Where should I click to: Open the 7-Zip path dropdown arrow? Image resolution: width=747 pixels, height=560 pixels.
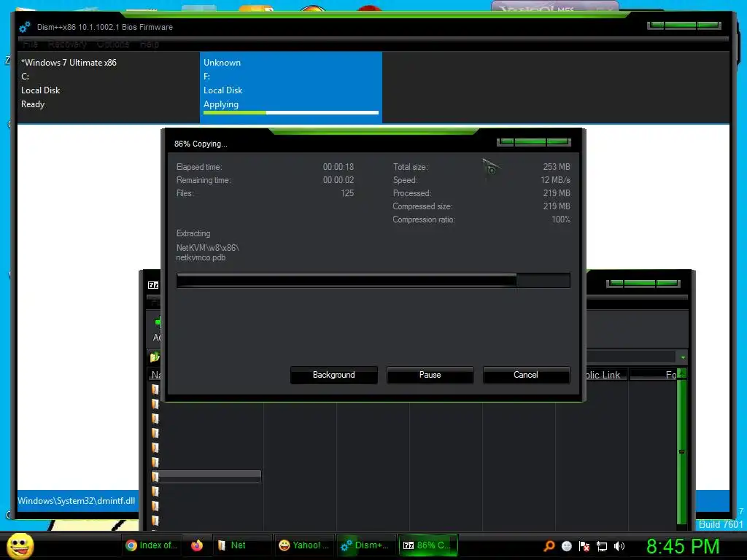(x=683, y=357)
